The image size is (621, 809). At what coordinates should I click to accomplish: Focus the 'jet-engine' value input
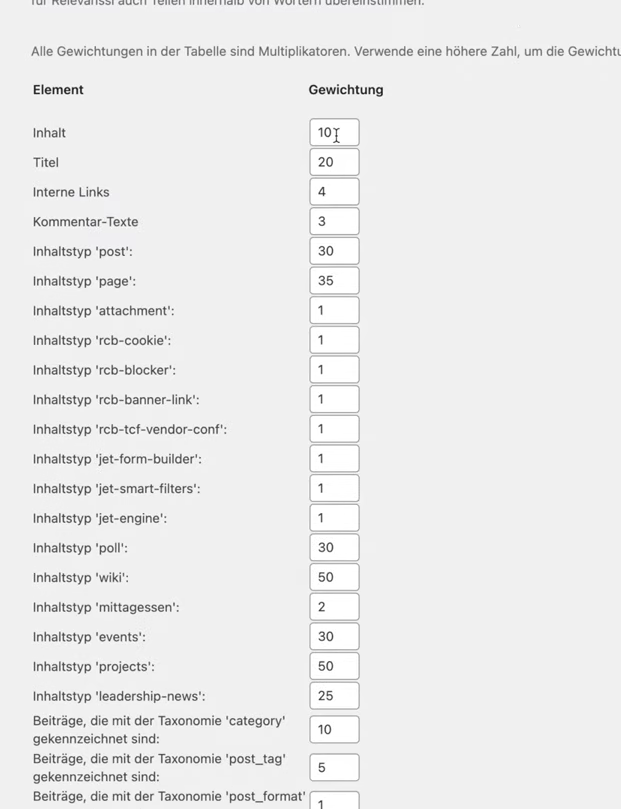tap(335, 517)
